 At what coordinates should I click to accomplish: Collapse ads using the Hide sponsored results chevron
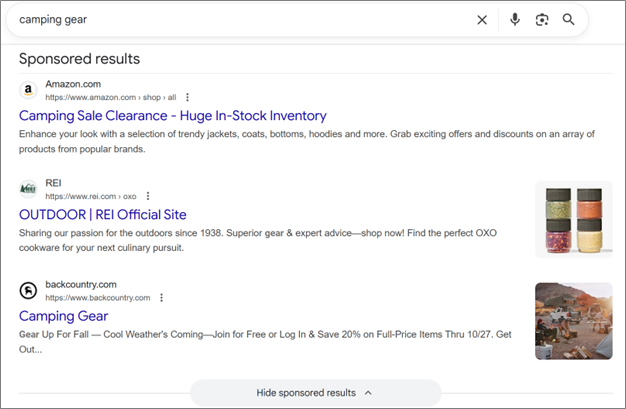368,393
